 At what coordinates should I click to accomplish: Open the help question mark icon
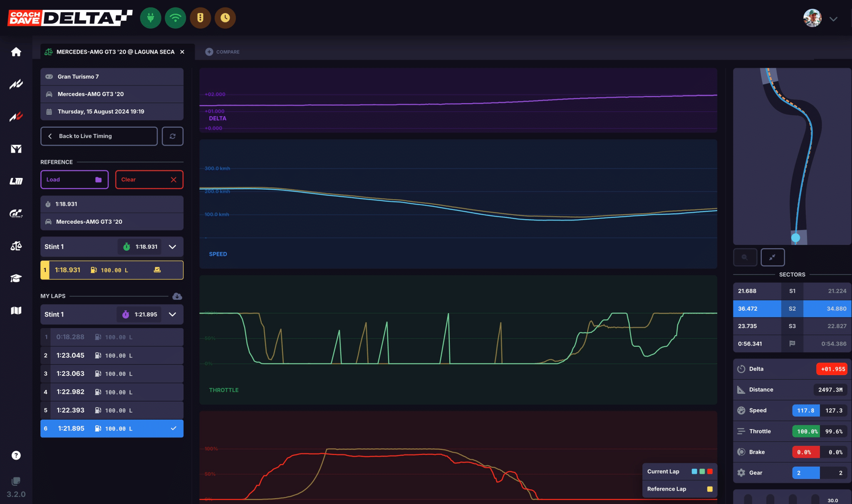point(16,455)
